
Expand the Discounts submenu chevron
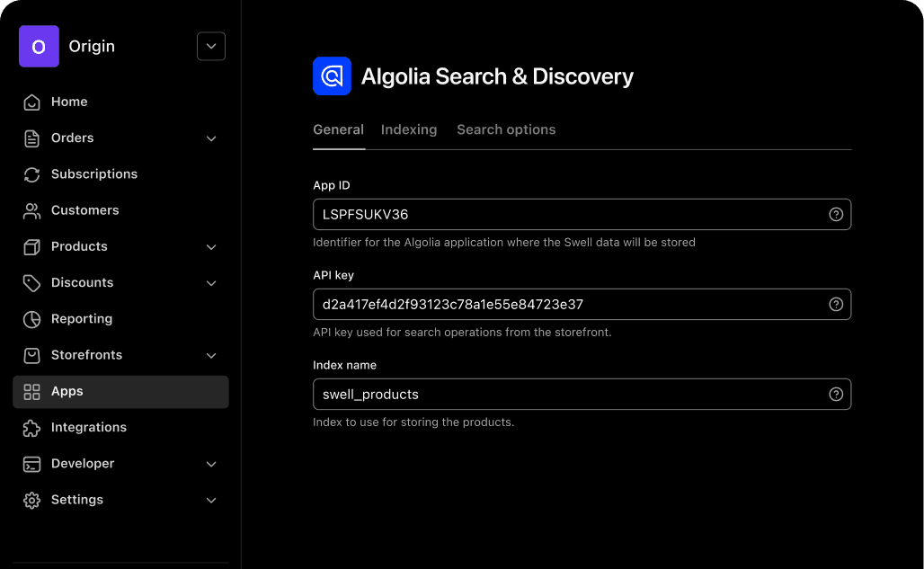click(211, 283)
